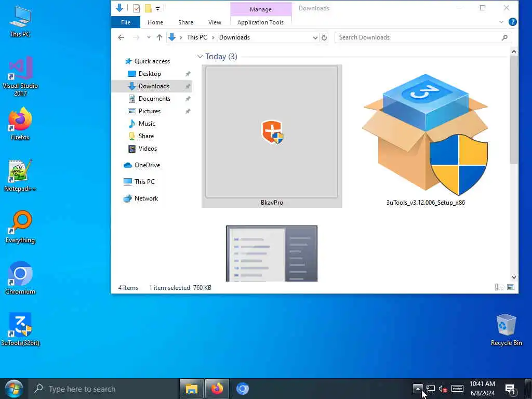Click Downloads in the address breadcrumb
Viewport: 532px width, 399px height.
(x=234, y=37)
